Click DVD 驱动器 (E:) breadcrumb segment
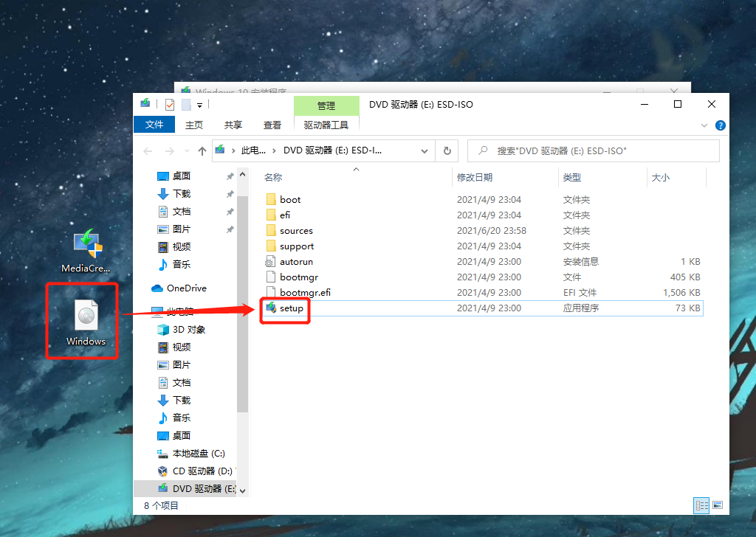This screenshot has height=537, width=756. [332, 150]
